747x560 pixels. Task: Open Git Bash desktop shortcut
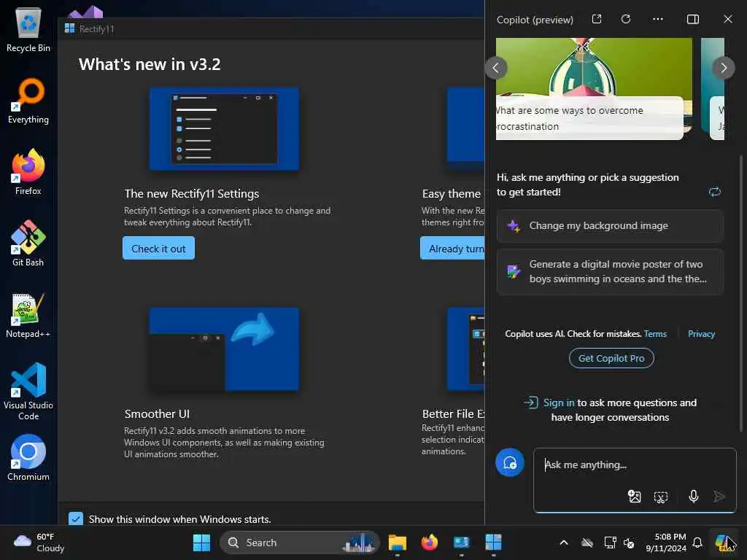point(28,244)
